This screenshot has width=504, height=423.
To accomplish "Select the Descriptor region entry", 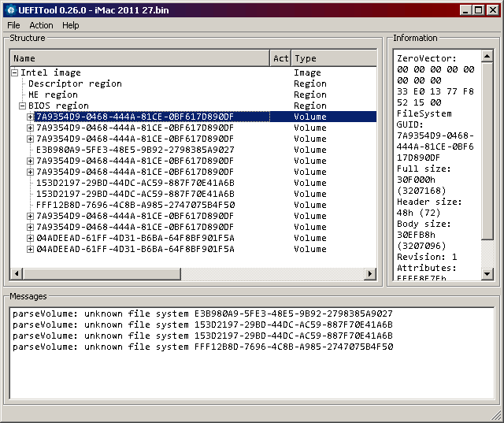I will tap(75, 83).
